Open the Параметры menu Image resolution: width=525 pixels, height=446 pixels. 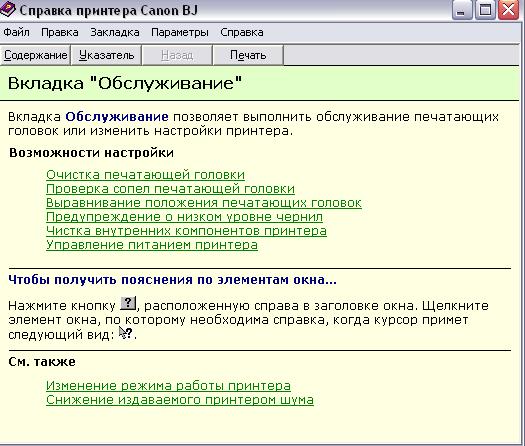(180, 32)
